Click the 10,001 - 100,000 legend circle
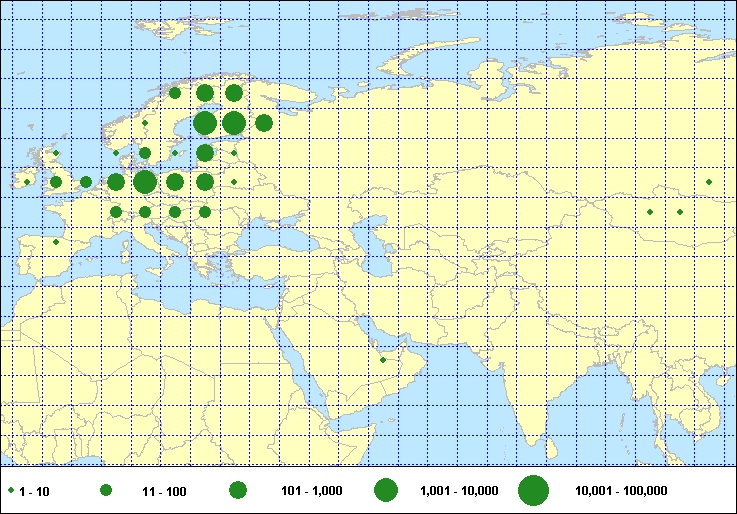The width and height of the screenshot is (737, 514). click(534, 491)
